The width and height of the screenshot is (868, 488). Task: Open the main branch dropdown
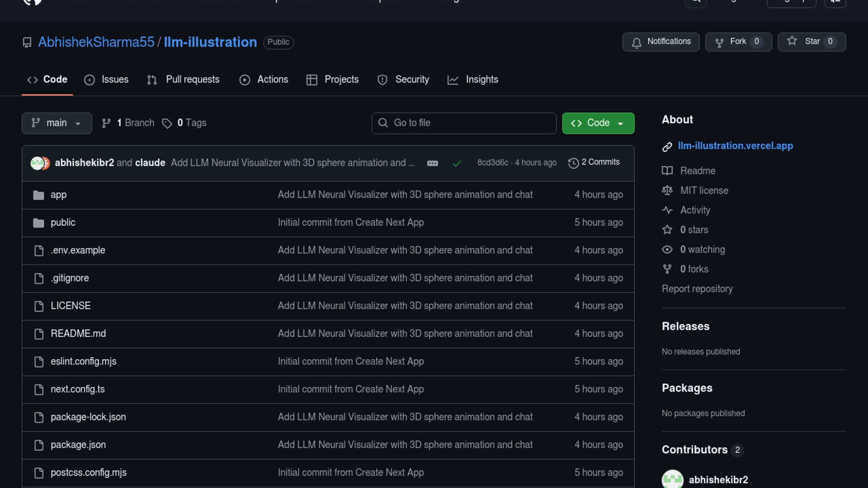[x=57, y=123]
